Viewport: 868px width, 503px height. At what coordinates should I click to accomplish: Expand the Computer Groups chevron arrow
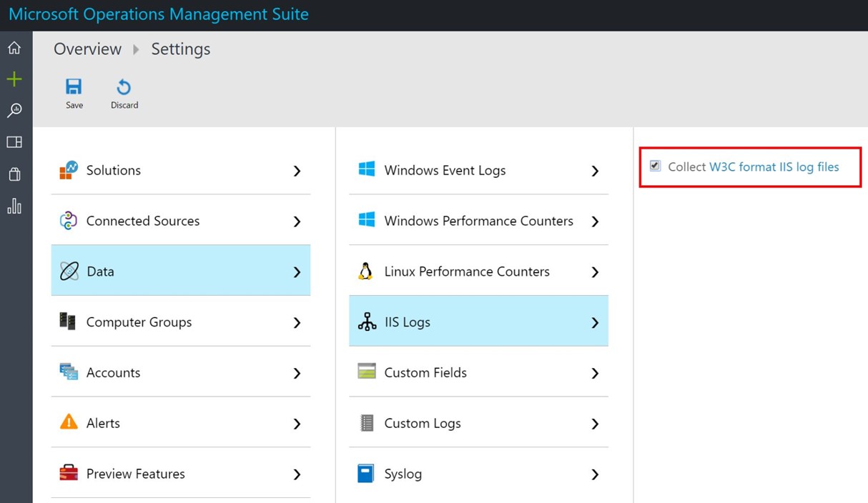(x=297, y=323)
